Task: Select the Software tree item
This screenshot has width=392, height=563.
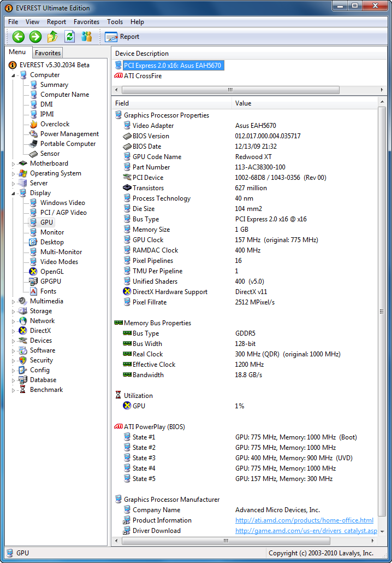Action: (x=43, y=350)
